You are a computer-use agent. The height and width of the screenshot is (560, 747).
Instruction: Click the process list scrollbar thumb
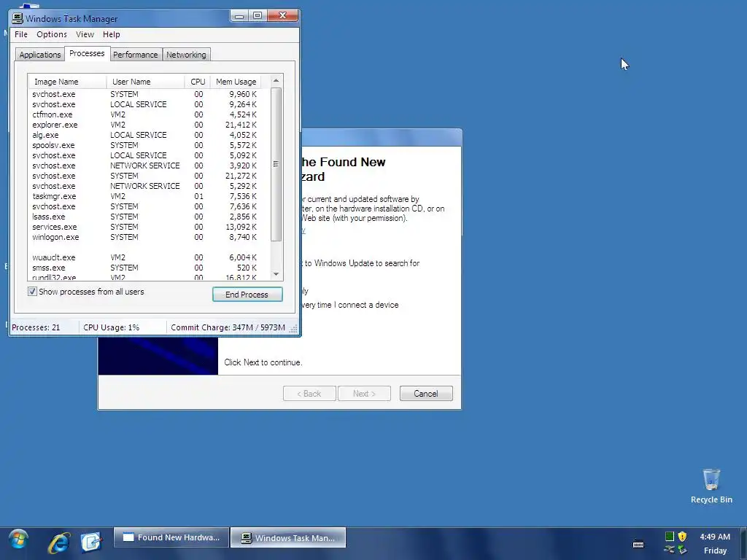[276, 164]
